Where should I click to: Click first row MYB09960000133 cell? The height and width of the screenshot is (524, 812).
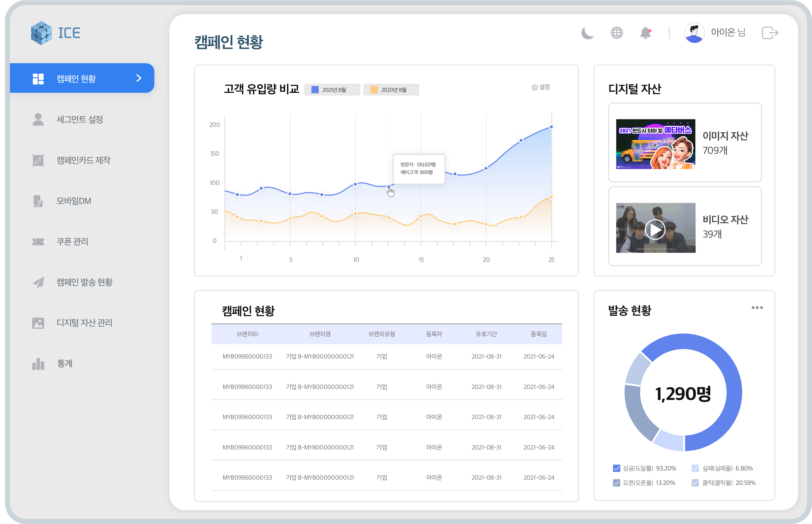click(x=247, y=357)
